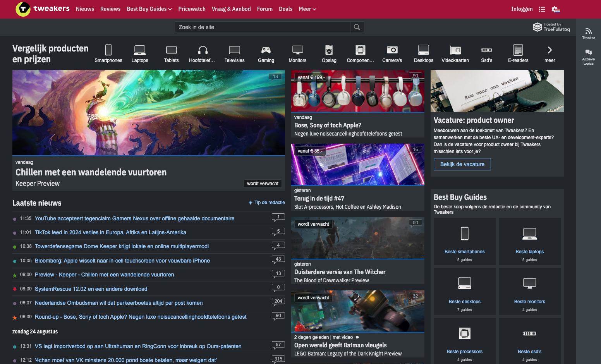
Task: Open the TrueFullstaq hosting logo
Action: pyautogui.click(x=551, y=27)
